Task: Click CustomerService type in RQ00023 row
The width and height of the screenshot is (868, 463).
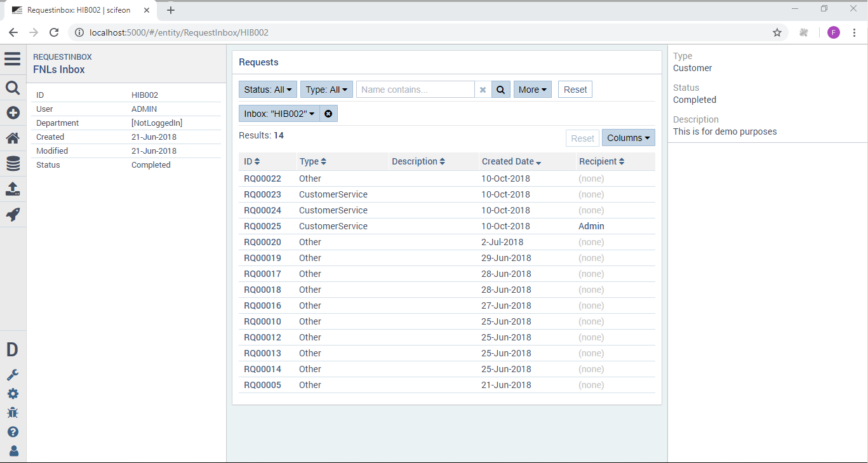Action: point(333,194)
